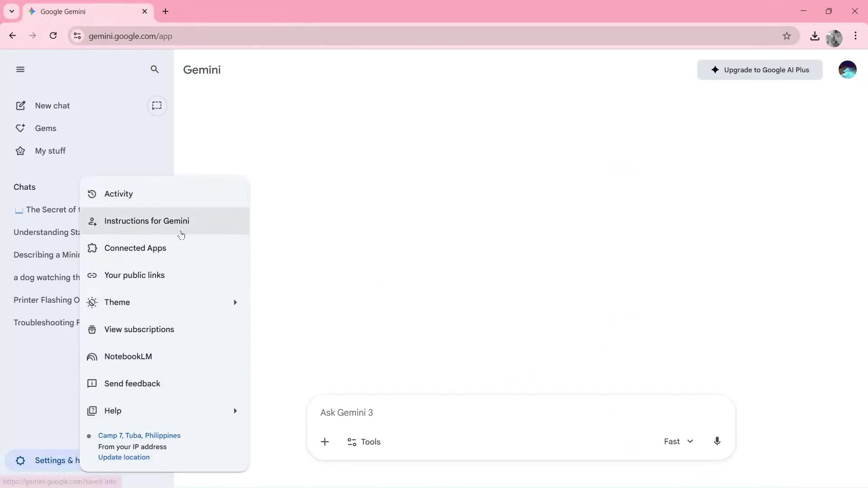Click Update location
Image resolution: width=868 pixels, height=488 pixels.
click(x=124, y=457)
